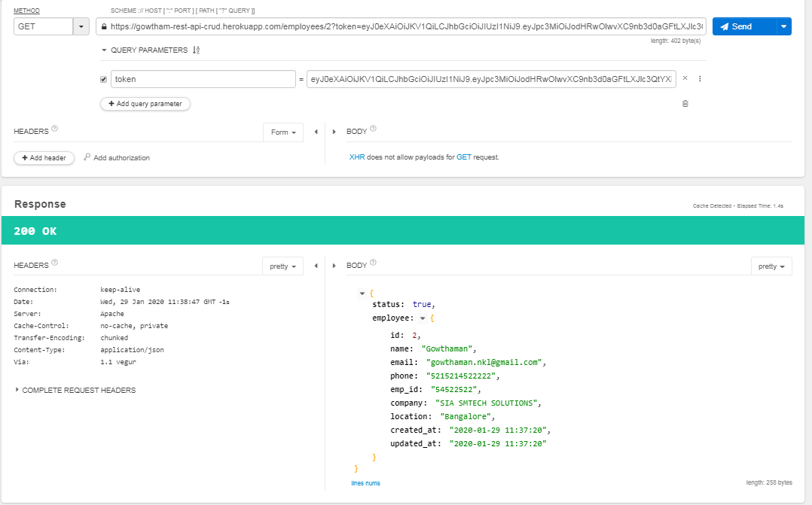This screenshot has height=505, width=812.
Task: Delete all query parameters trash icon
Action: tap(685, 104)
